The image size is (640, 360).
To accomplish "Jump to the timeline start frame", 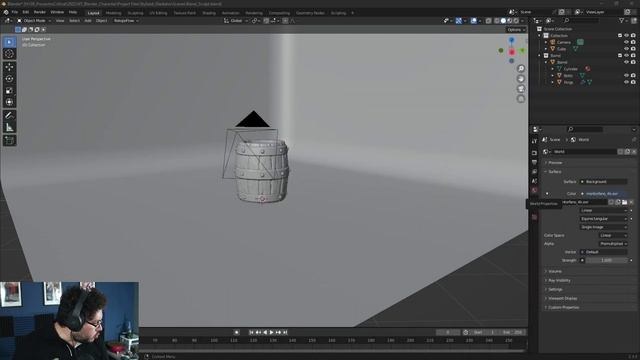I will [251, 332].
